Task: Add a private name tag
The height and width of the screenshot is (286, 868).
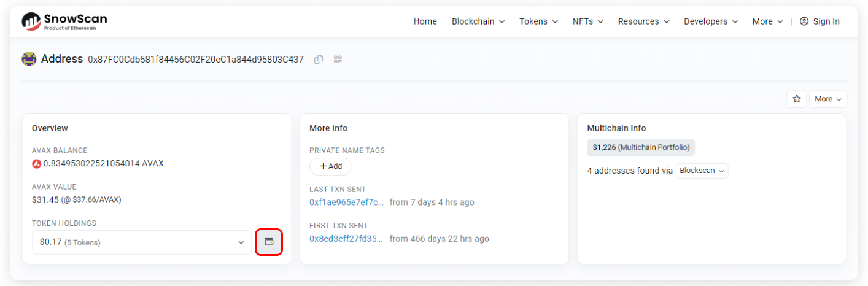Action: (x=331, y=166)
